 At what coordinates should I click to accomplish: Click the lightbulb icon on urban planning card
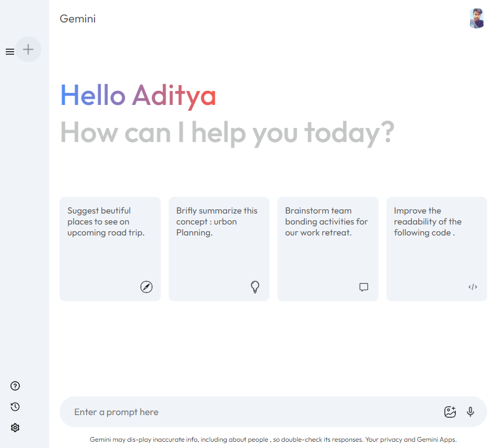point(255,287)
